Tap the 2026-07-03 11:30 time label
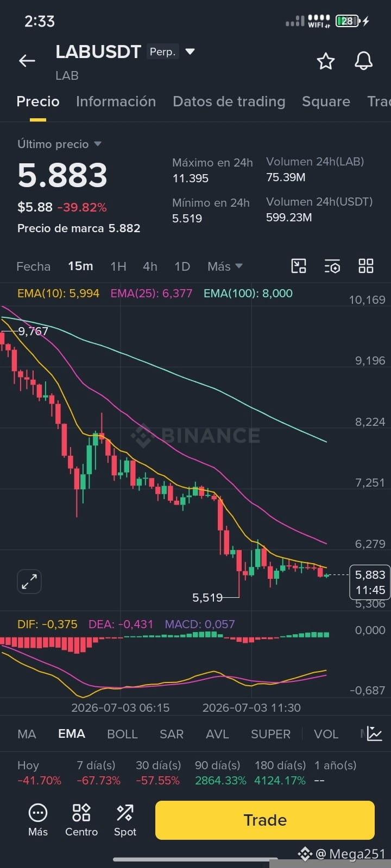The width and height of the screenshot is (391, 868). 251,707
